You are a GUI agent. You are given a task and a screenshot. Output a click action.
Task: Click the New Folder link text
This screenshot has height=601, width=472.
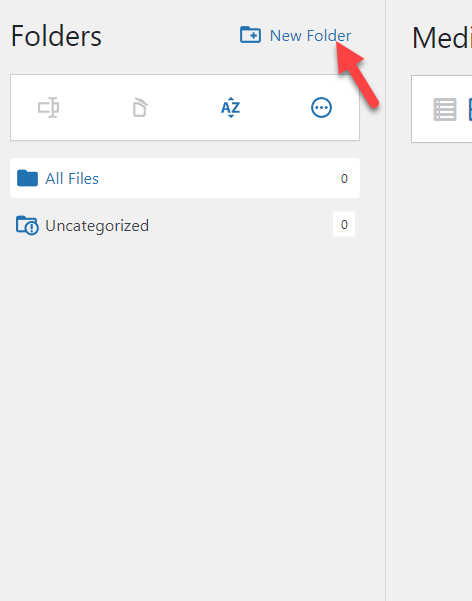pos(310,36)
